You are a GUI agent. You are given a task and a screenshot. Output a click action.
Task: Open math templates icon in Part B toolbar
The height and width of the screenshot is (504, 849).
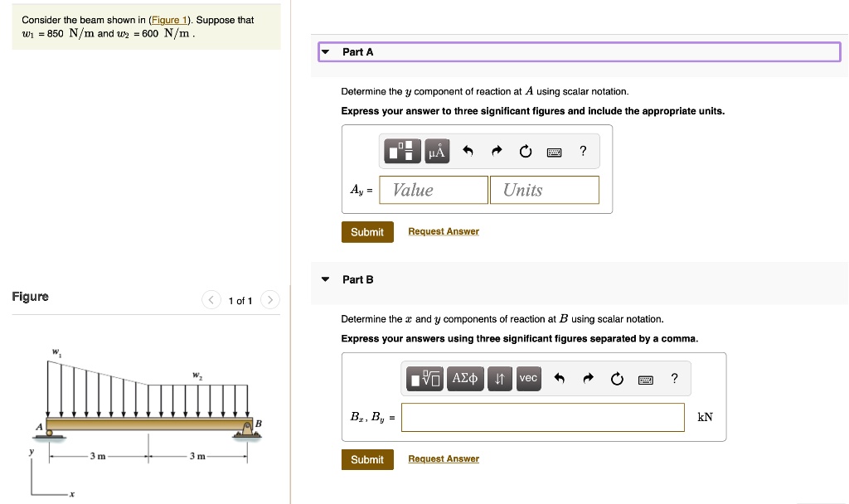click(426, 379)
